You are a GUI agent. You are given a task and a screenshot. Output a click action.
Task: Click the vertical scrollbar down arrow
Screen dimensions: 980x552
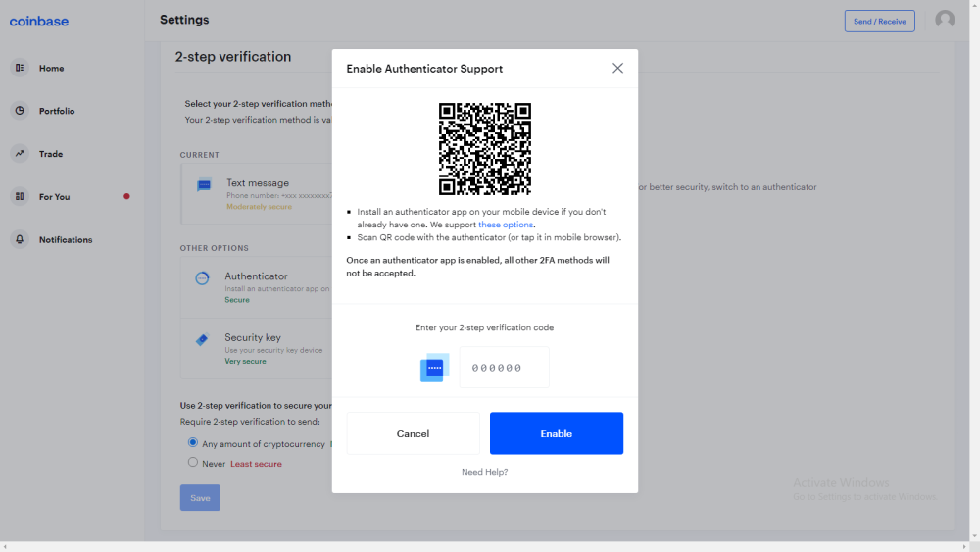coord(975,536)
